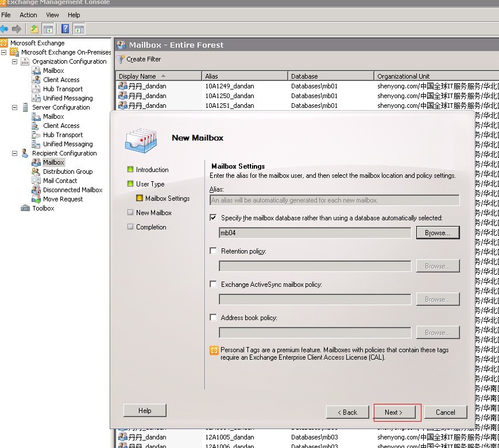
Task: Click the Organization Configuration node icon
Action: (25, 61)
